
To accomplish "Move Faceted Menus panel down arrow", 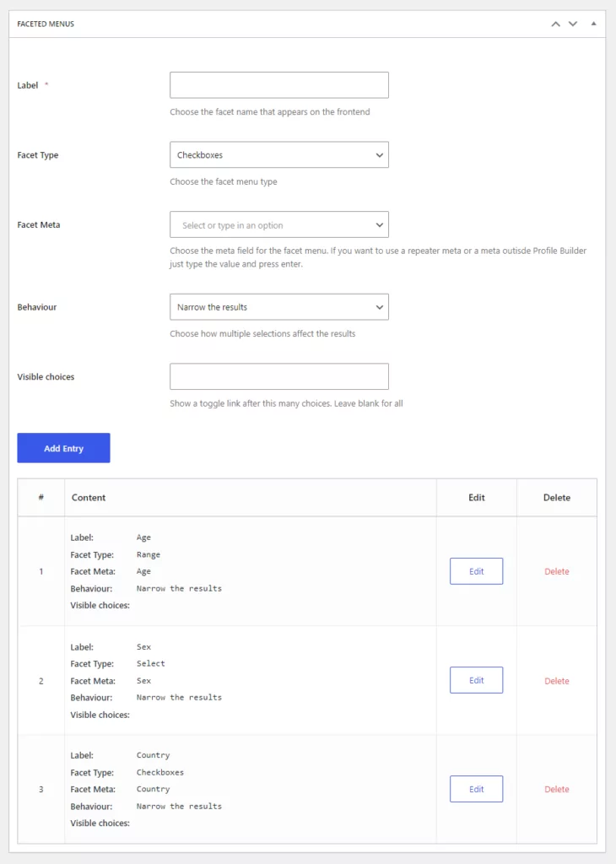I will (x=573, y=24).
